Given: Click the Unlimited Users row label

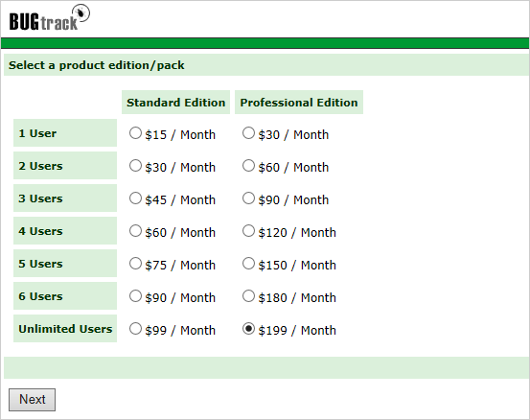Looking at the screenshot, I should pyautogui.click(x=65, y=329).
